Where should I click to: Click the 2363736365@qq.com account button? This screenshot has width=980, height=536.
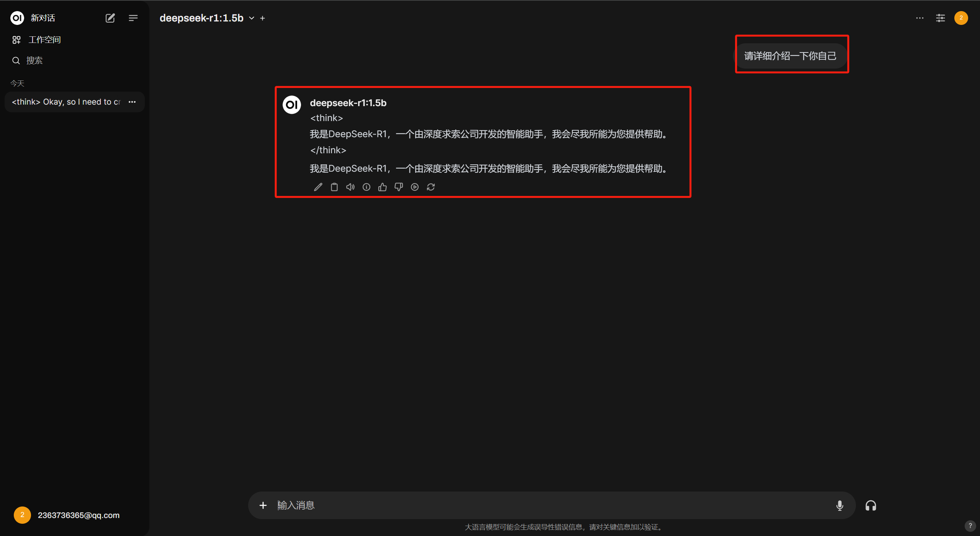coord(78,515)
